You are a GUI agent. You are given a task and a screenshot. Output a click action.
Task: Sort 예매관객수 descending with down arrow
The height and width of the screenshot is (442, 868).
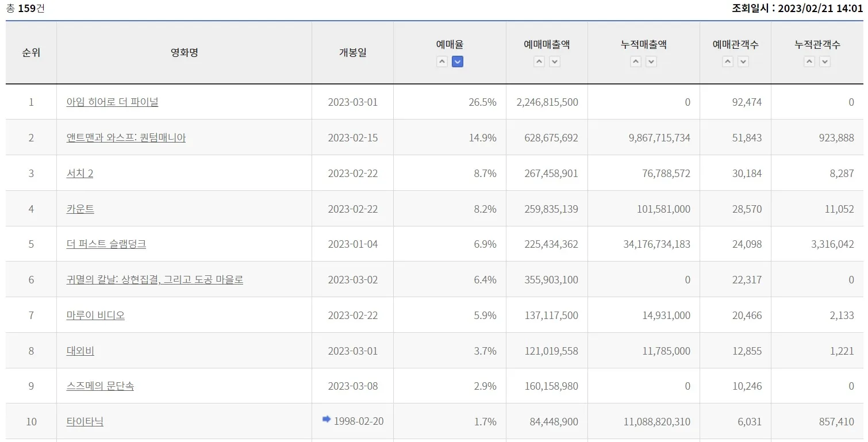(x=743, y=62)
